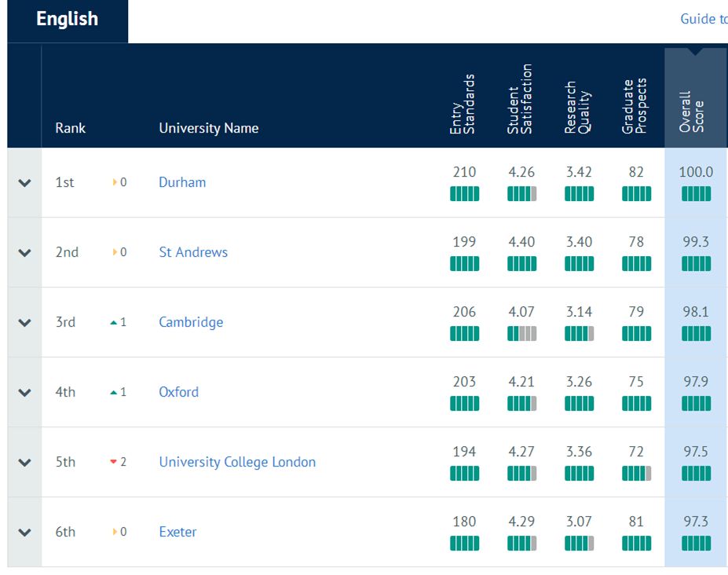Expand the St Andrews row chevron
This screenshot has width=728, height=575.
pos(24,253)
